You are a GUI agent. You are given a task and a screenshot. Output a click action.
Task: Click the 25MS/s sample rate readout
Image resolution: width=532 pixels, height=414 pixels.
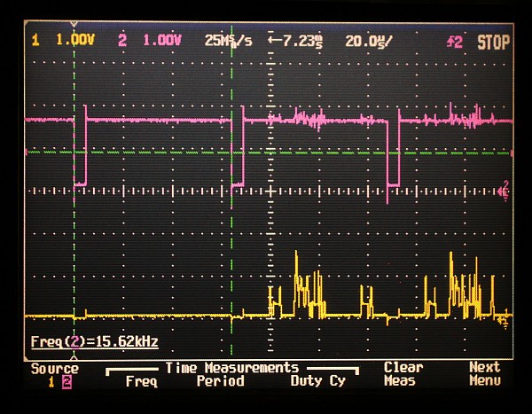[x=227, y=41]
